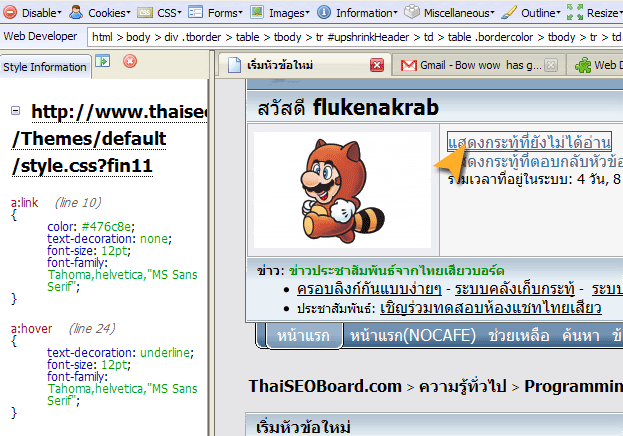
Task: Collapse the style.css stylesheet section
Action: tap(15, 110)
